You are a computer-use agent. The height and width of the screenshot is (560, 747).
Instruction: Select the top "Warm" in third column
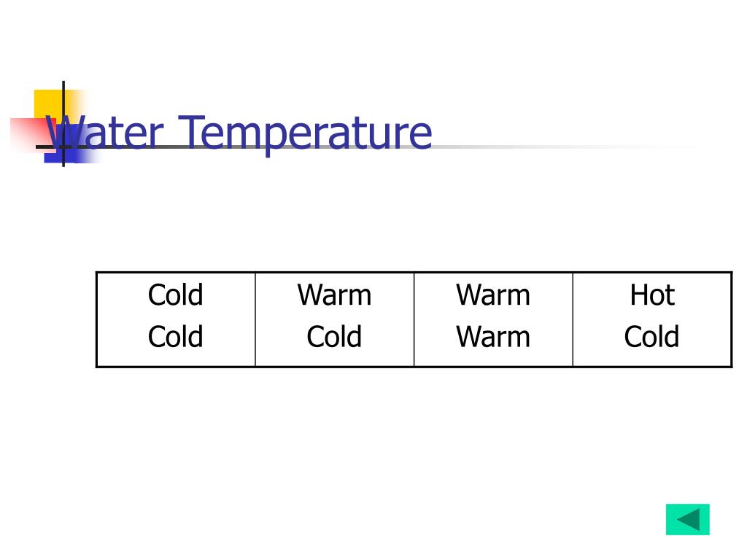[493, 295]
